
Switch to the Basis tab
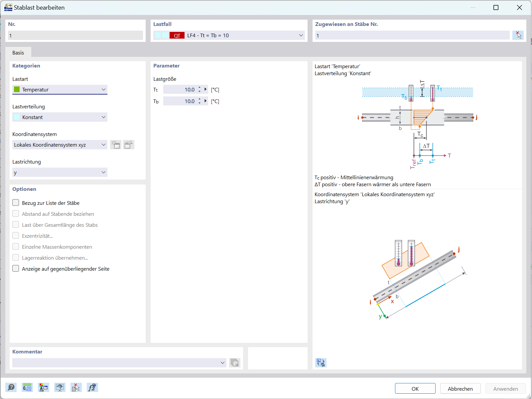pos(18,52)
